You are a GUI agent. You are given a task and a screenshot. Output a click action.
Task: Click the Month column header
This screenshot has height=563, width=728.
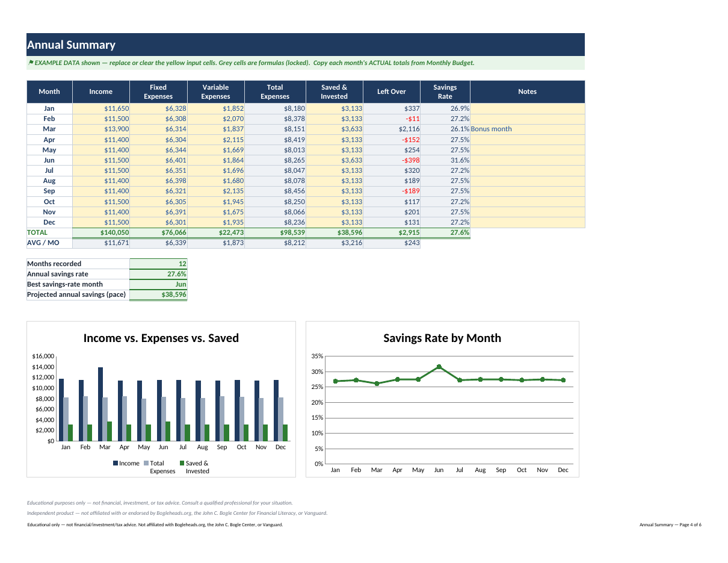[49, 92]
